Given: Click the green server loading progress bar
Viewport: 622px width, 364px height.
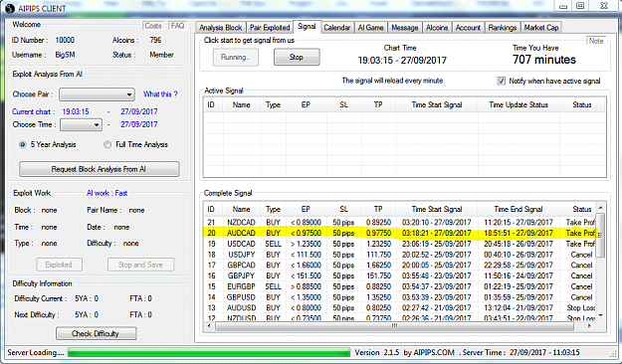Looking at the screenshot, I should pyautogui.click(x=209, y=352).
